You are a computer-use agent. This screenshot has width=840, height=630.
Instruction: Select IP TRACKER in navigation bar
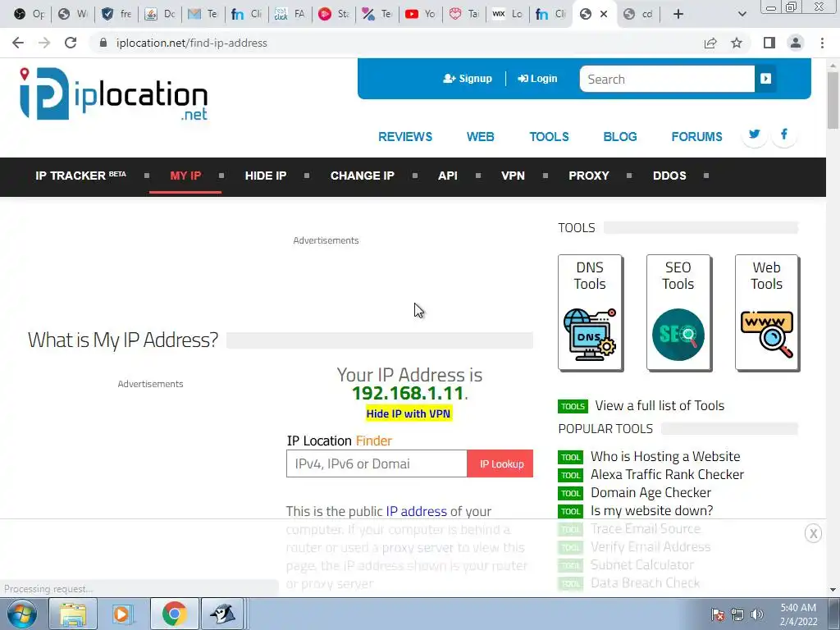[x=80, y=176]
